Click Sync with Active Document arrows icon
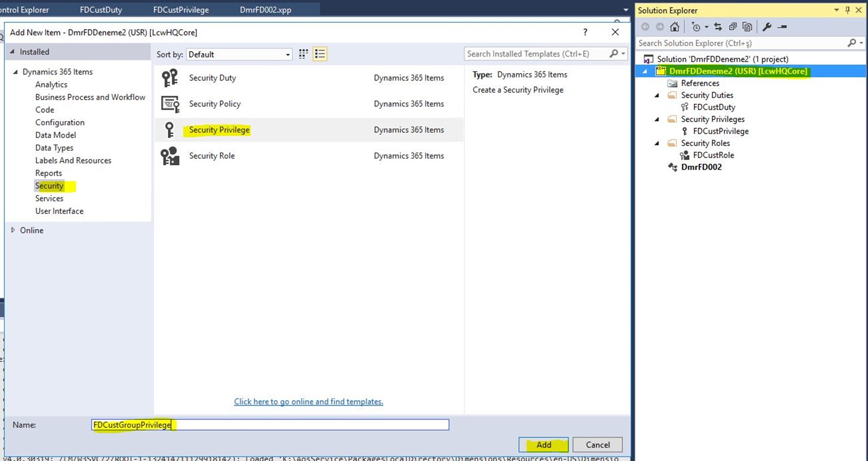This screenshot has height=461, width=868. 718,27
